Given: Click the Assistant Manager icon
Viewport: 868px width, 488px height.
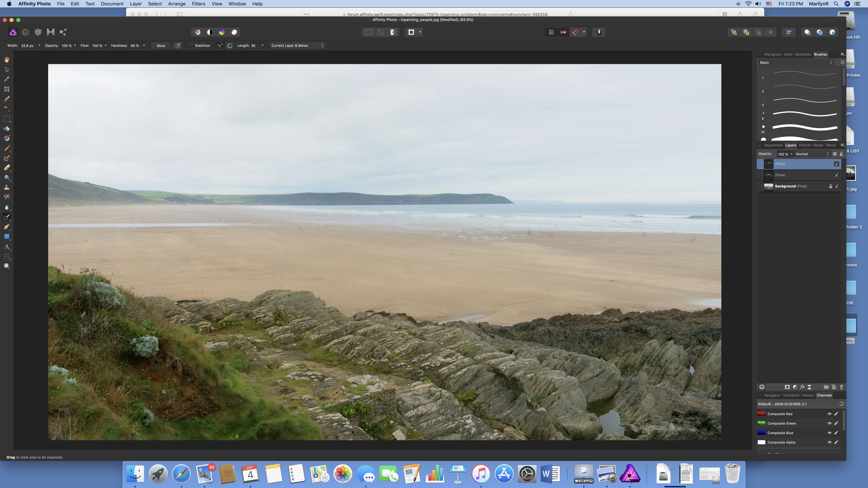Looking at the screenshot, I should tap(599, 32).
